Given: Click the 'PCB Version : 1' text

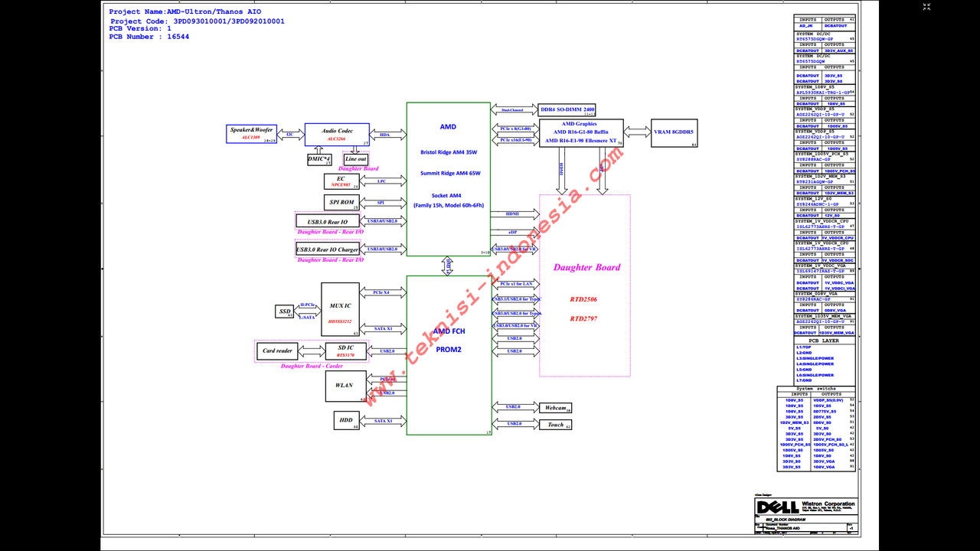Looking at the screenshot, I should [140, 28].
